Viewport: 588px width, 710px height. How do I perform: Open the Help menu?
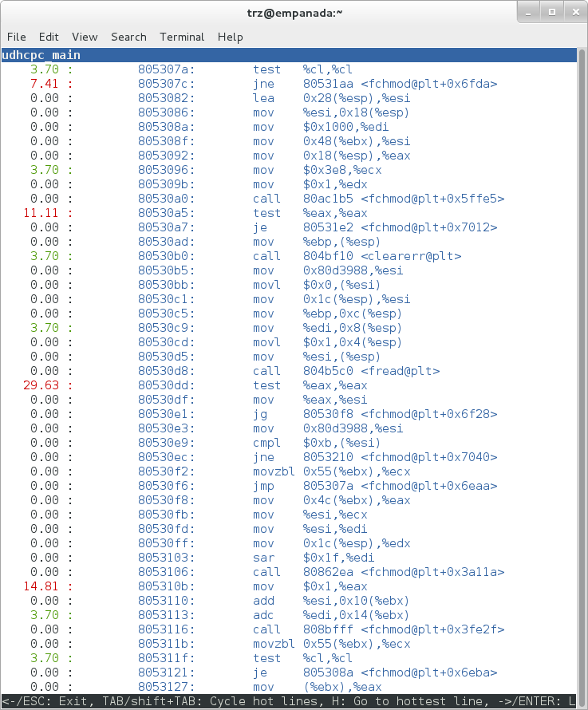[x=230, y=37]
